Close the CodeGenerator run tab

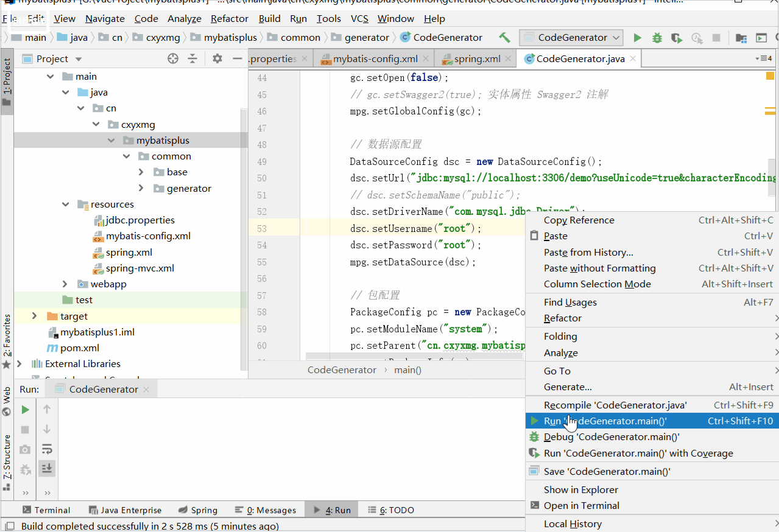(147, 390)
